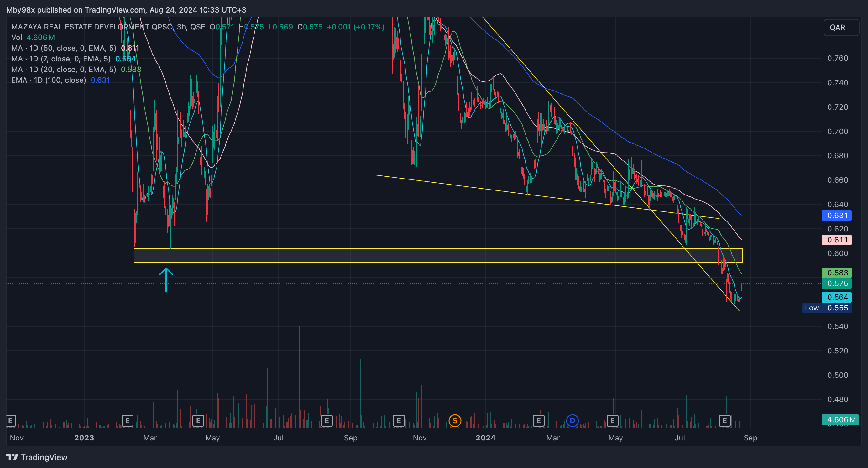Viewport: 868px width, 468px height.
Task: Select the rightmost E earnings marker near Sep 2024
Action: coord(724,420)
